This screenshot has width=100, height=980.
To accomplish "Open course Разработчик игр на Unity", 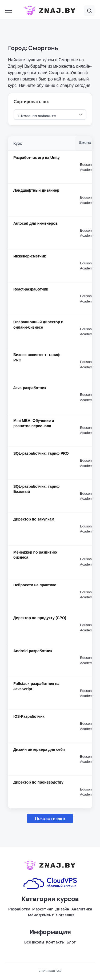I will [37, 158].
